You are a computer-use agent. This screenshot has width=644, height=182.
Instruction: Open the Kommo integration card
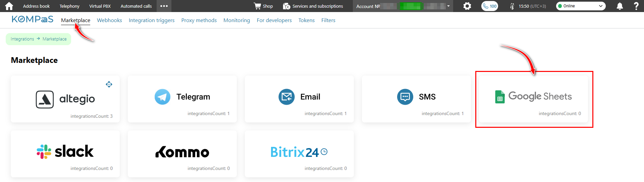pos(182,154)
